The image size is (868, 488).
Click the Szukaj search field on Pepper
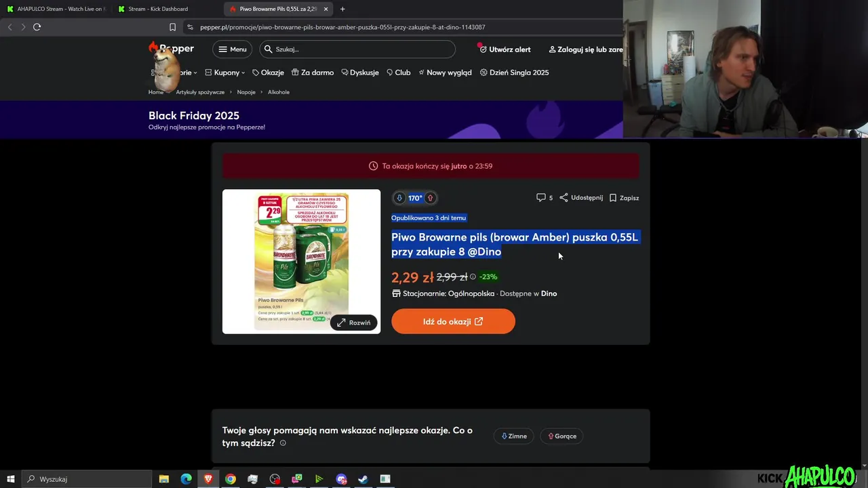[x=357, y=49]
